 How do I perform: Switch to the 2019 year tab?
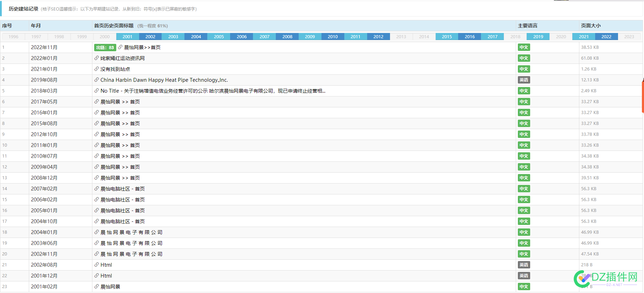pos(538,36)
